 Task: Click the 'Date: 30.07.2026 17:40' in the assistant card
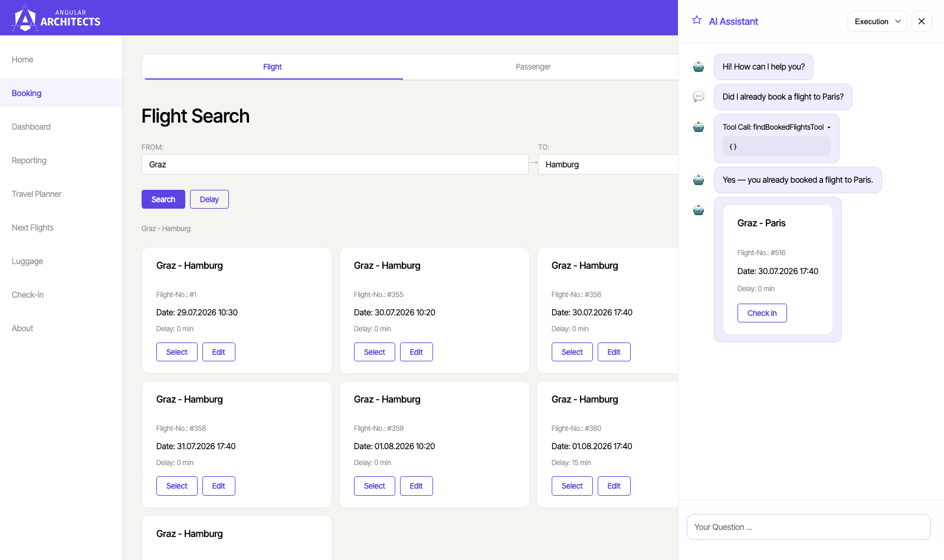[778, 271]
